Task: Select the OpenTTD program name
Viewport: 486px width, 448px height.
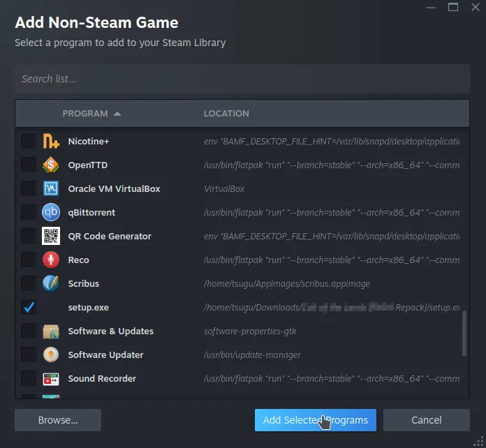Action: [88, 165]
